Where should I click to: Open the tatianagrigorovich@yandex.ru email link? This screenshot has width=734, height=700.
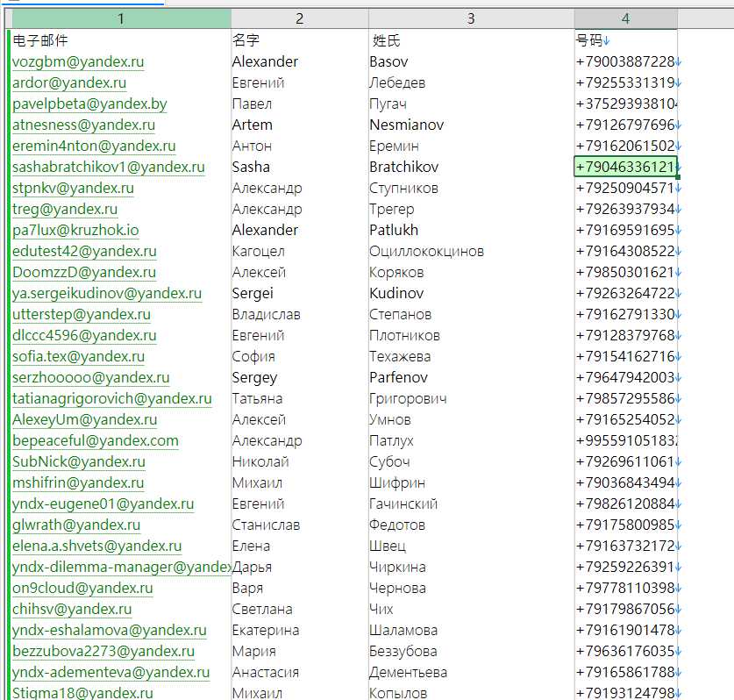point(112,399)
